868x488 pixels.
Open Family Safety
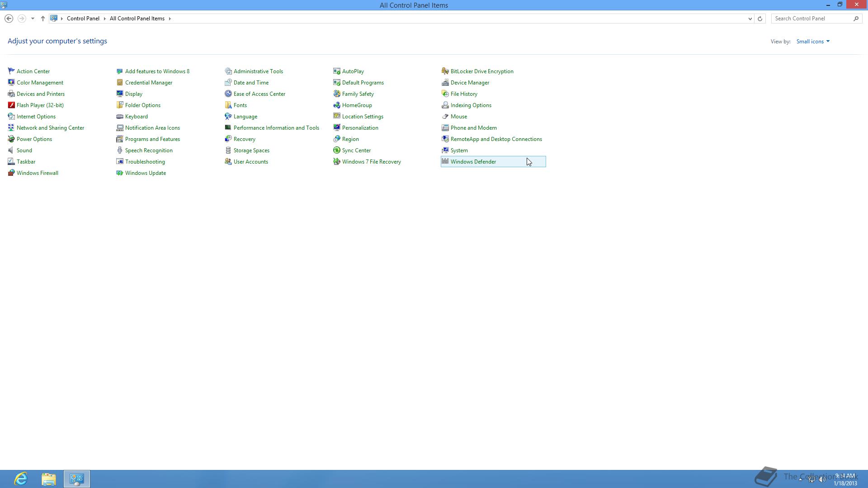pos(358,94)
